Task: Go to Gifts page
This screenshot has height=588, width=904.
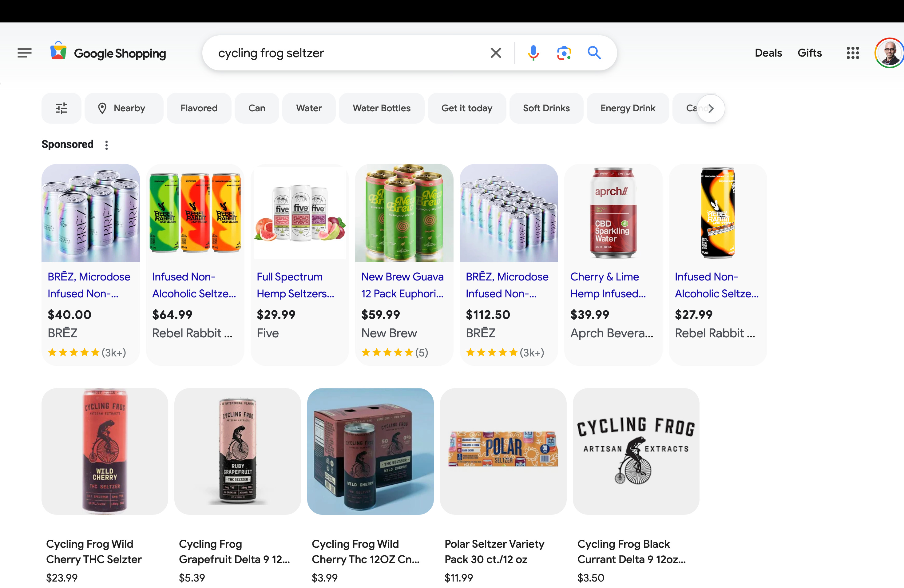Action: coord(809,53)
